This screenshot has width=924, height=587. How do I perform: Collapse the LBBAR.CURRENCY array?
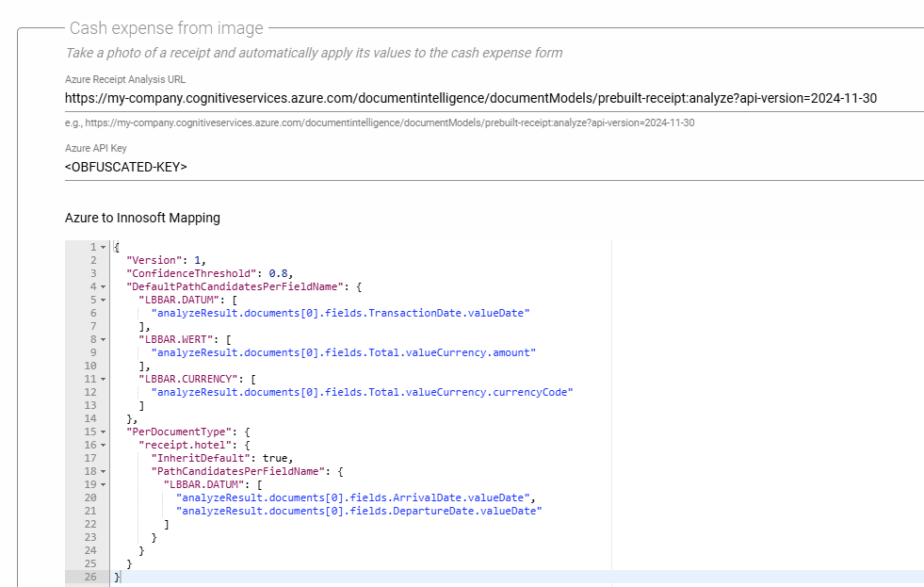(103, 379)
